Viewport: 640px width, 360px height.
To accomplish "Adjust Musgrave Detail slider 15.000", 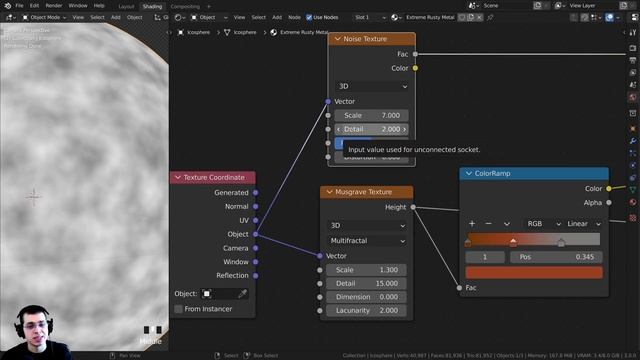I will coord(367,283).
